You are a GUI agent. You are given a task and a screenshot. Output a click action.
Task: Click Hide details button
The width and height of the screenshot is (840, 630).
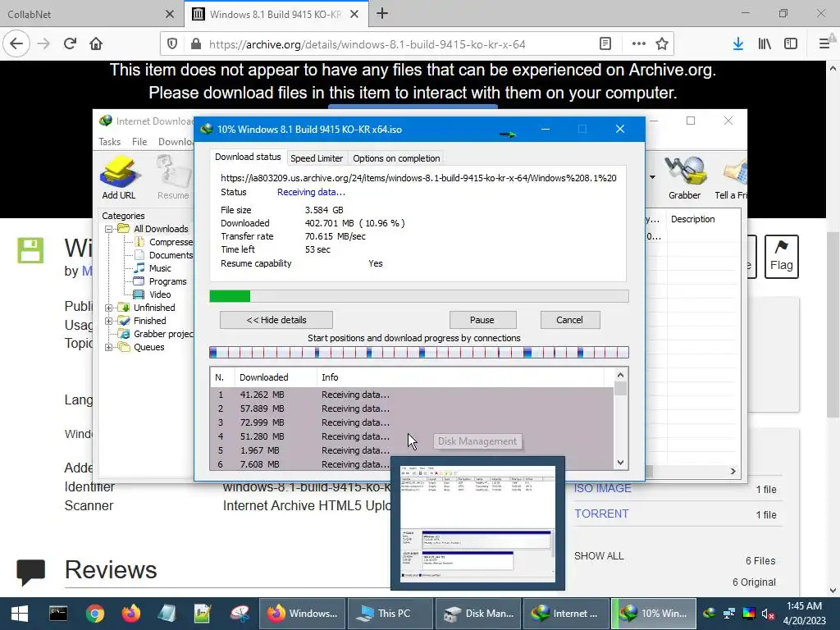click(x=276, y=320)
